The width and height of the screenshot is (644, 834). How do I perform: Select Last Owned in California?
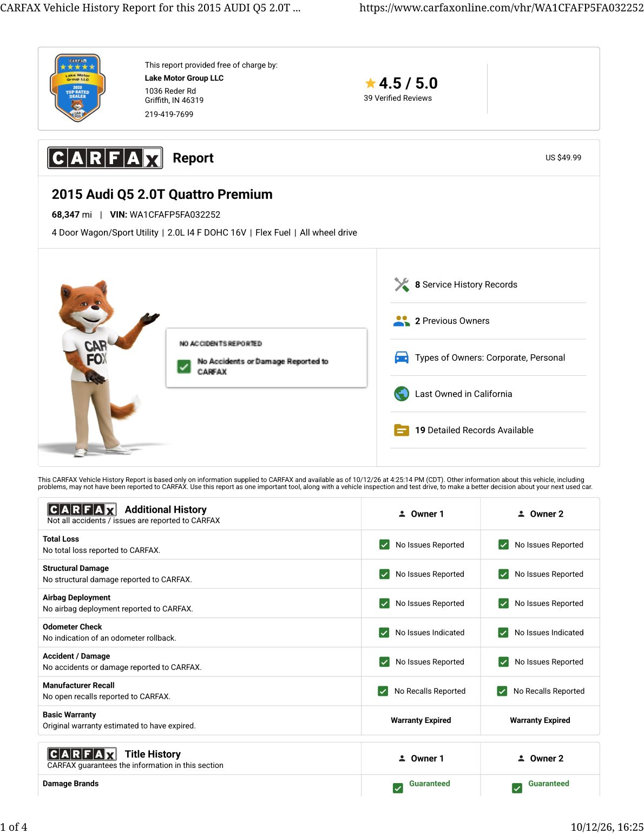pos(463,394)
